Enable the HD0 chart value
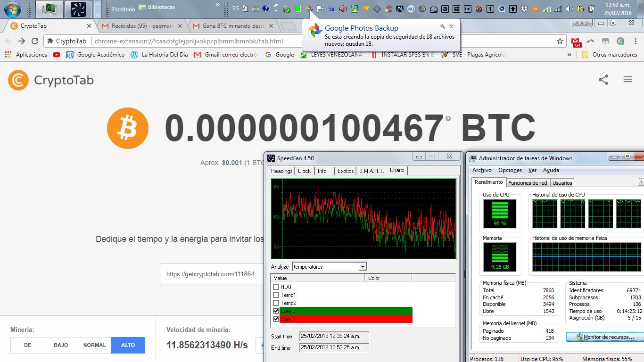This screenshot has width=644, height=362. coord(276,287)
